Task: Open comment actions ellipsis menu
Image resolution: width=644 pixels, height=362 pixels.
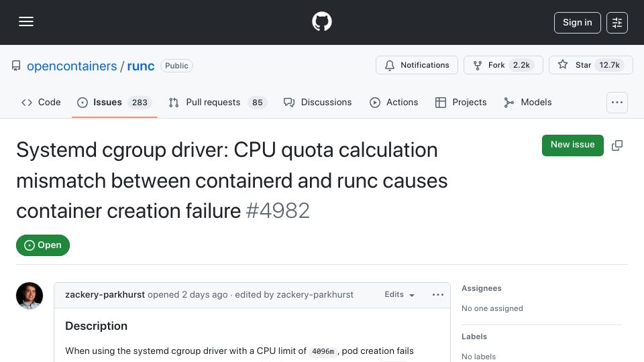Action: (438, 295)
